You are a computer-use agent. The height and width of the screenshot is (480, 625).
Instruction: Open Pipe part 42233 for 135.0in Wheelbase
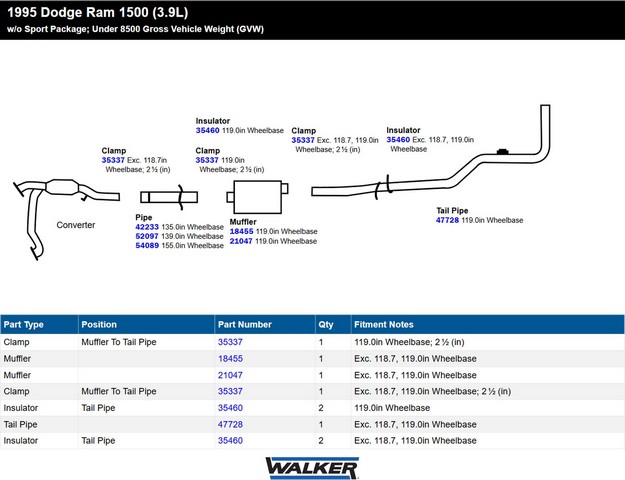(x=147, y=227)
